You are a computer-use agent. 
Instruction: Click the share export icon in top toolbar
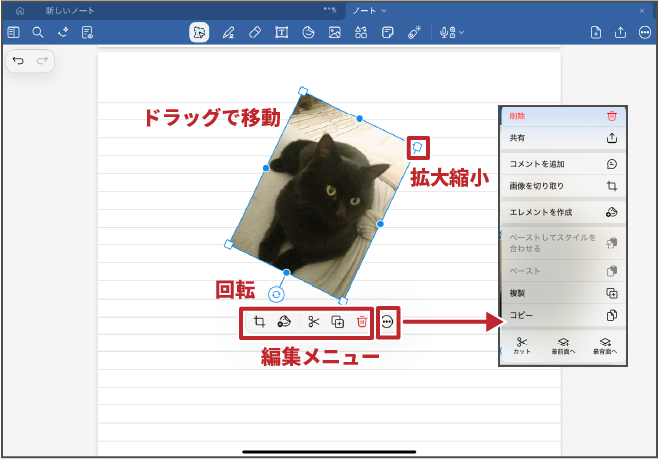click(620, 32)
